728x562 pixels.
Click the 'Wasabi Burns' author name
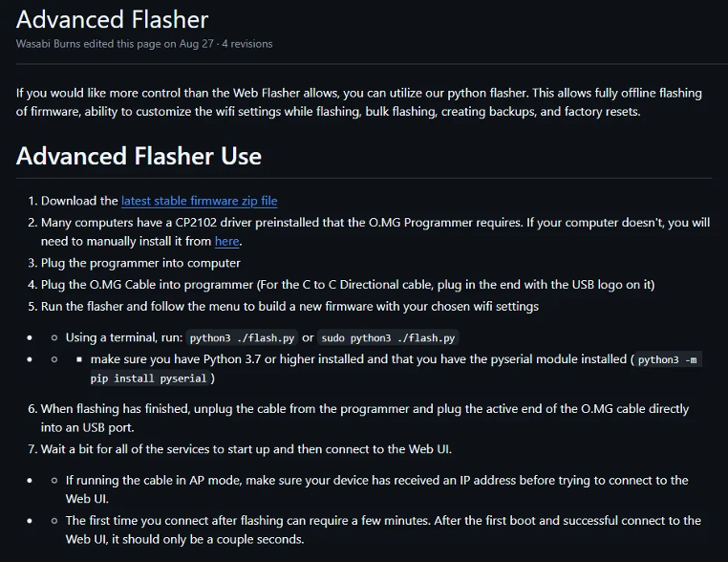click(49, 44)
